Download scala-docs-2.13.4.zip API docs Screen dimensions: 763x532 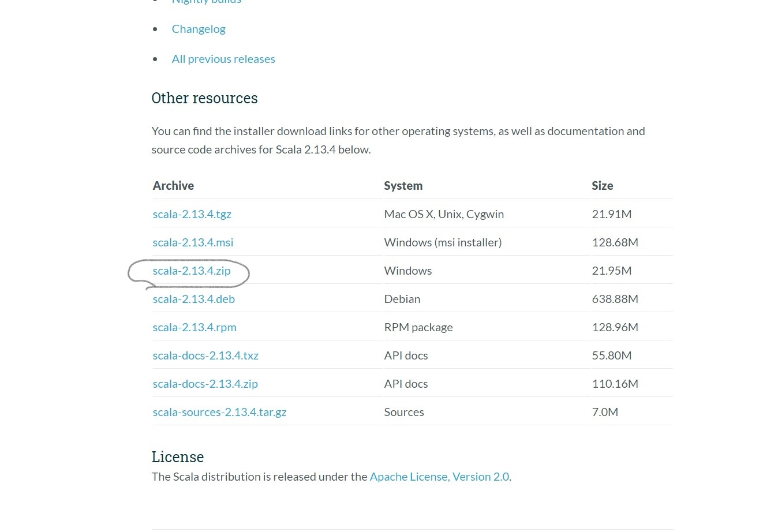pos(205,384)
